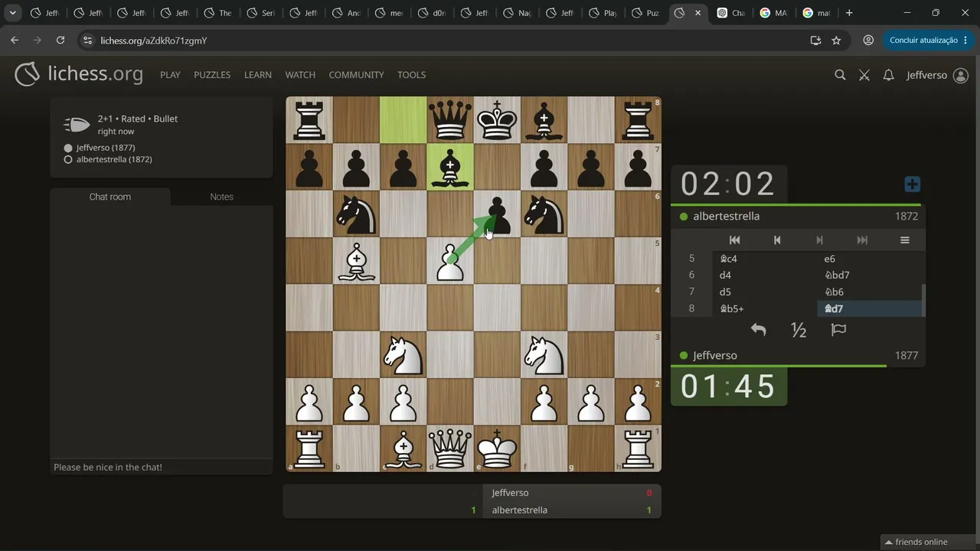The image size is (980, 551).
Task: Click the browser address bar URL
Action: click(154, 41)
